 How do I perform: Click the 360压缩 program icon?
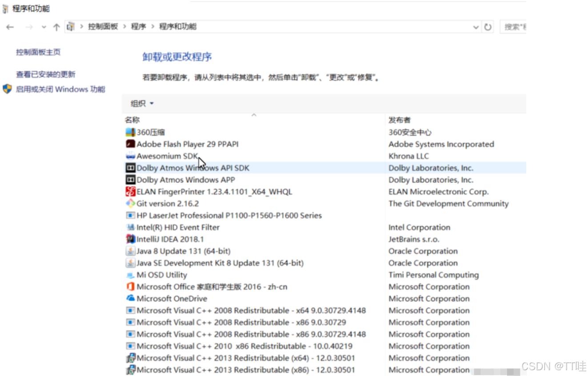[130, 132]
